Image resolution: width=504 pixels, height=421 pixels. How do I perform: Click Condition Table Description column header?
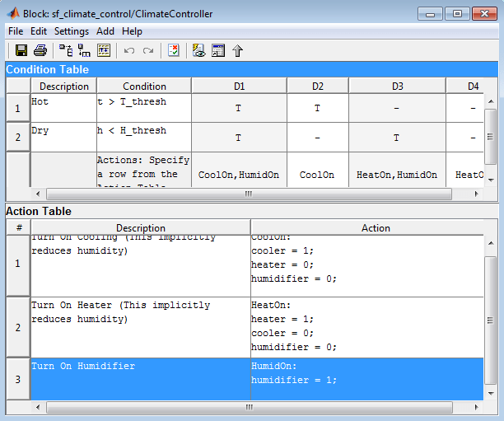coord(63,86)
